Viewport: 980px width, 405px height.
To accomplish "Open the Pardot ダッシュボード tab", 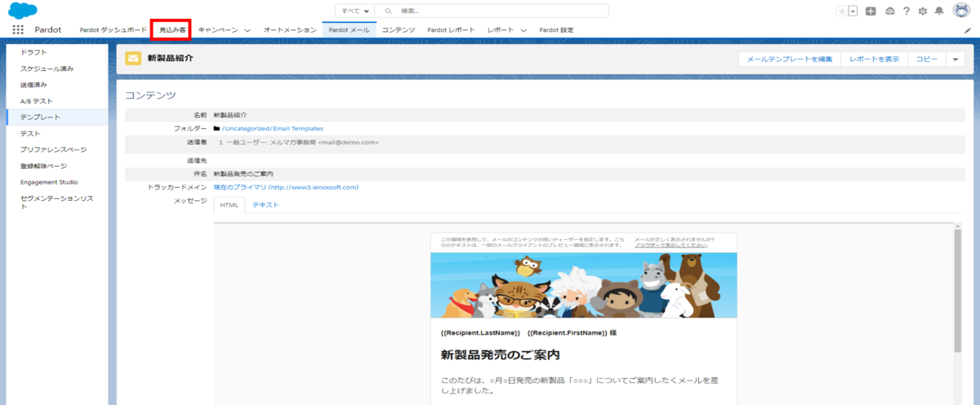I will click(x=113, y=29).
